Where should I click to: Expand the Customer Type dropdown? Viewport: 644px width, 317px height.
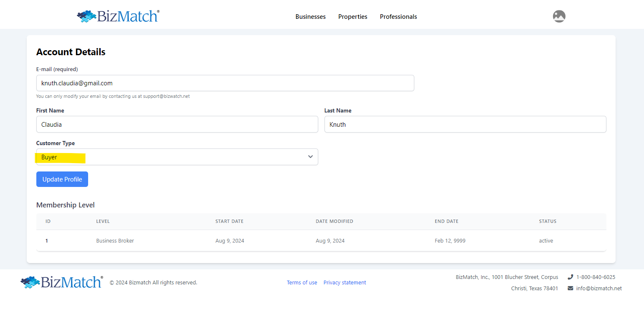point(177,157)
